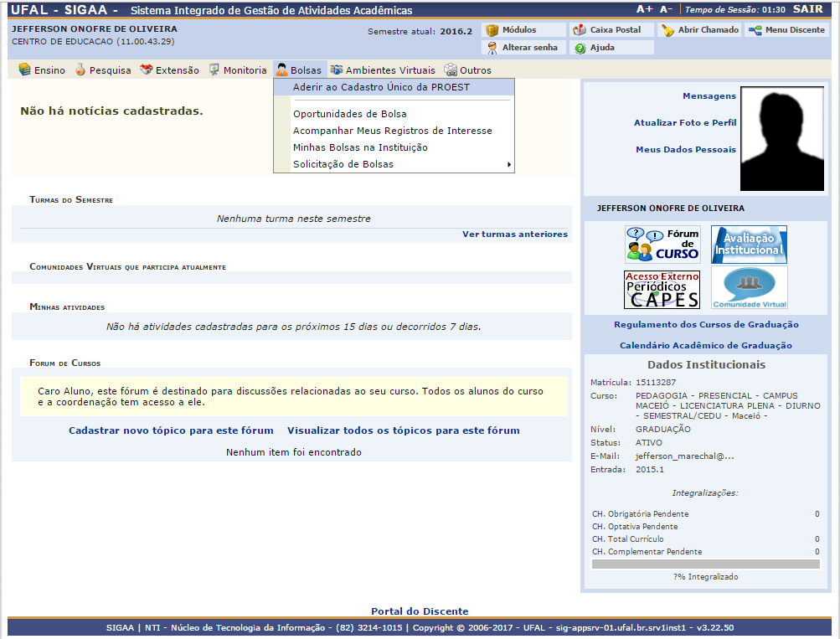Click the green Ajuda help icon
This screenshot has height=639, width=840.
point(580,48)
